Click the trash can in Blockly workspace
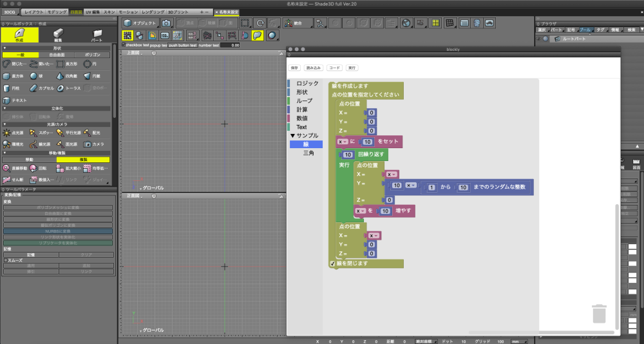Viewport: 644px width, 344px height. coord(599,314)
